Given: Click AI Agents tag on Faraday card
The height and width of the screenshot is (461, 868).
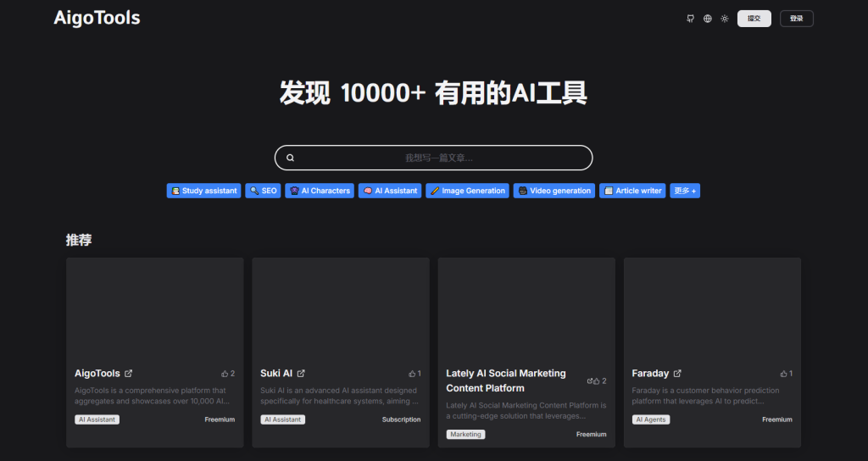Looking at the screenshot, I should pyautogui.click(x=651, y=419).
